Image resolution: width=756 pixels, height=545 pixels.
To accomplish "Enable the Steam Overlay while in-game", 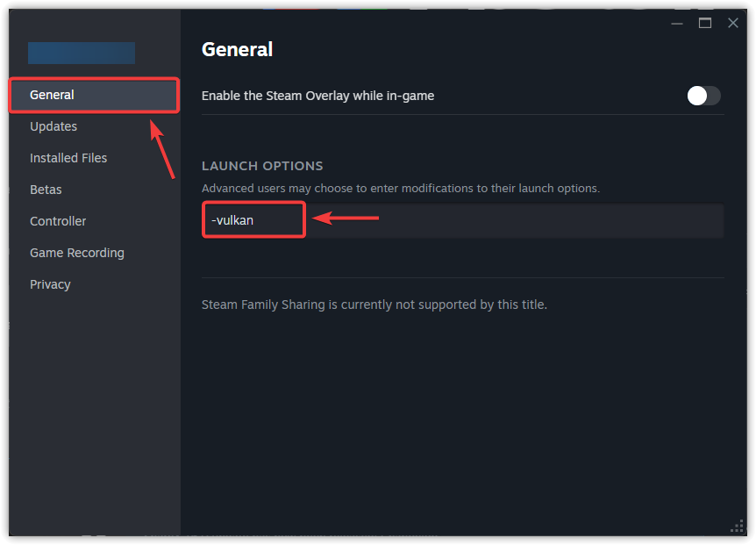I will [703, 96].
